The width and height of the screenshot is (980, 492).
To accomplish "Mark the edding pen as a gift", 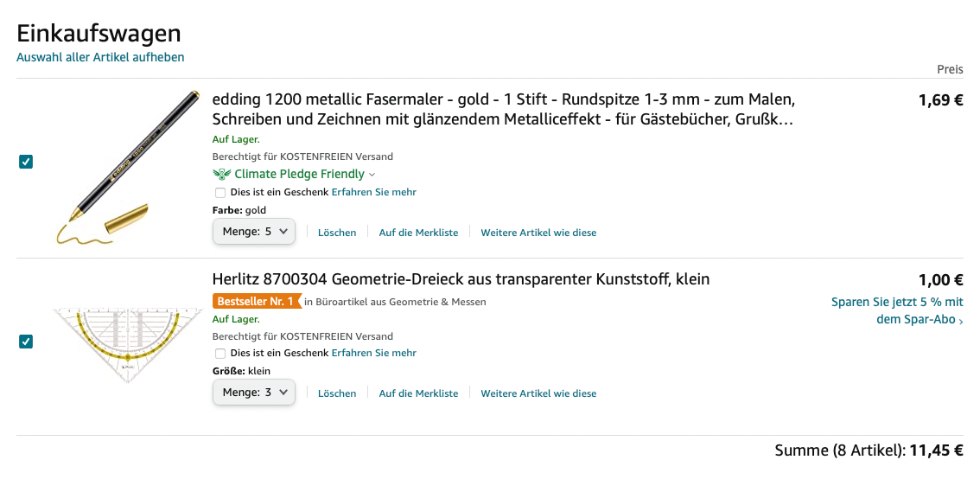I will pyautogui.click(x=220, y=193).
